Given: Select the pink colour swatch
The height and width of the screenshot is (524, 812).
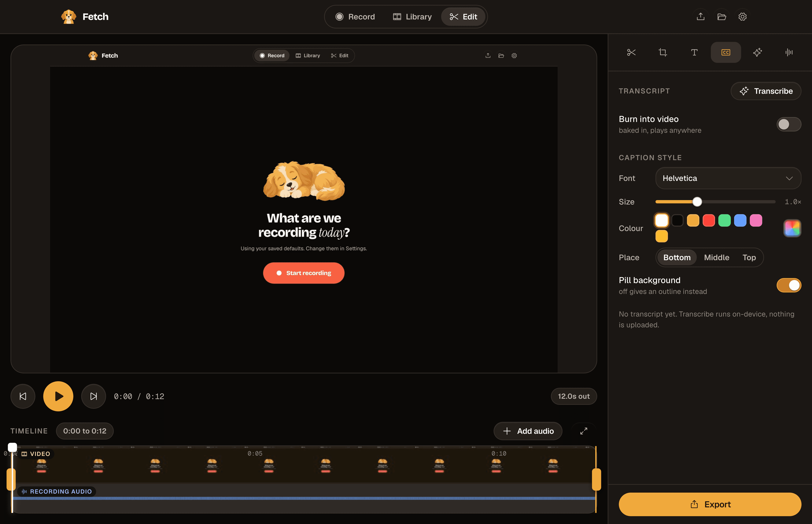Looking at the screenshot, I should pyautogui.click(x=756, y=220).
